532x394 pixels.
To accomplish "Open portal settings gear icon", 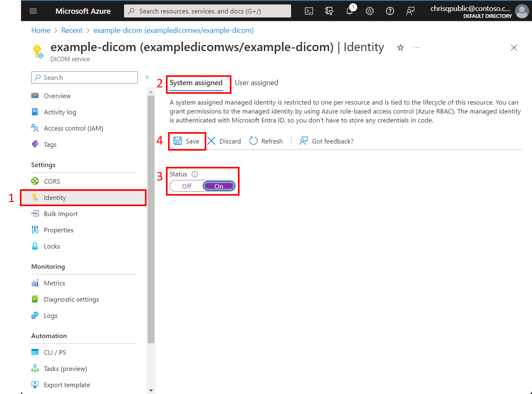I will [x=370, y=11].
